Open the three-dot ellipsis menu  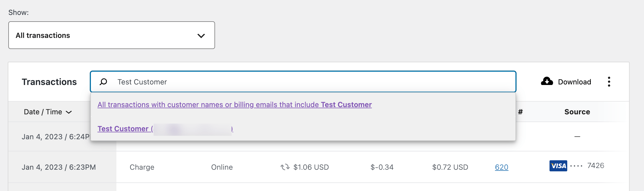(609, 81)
